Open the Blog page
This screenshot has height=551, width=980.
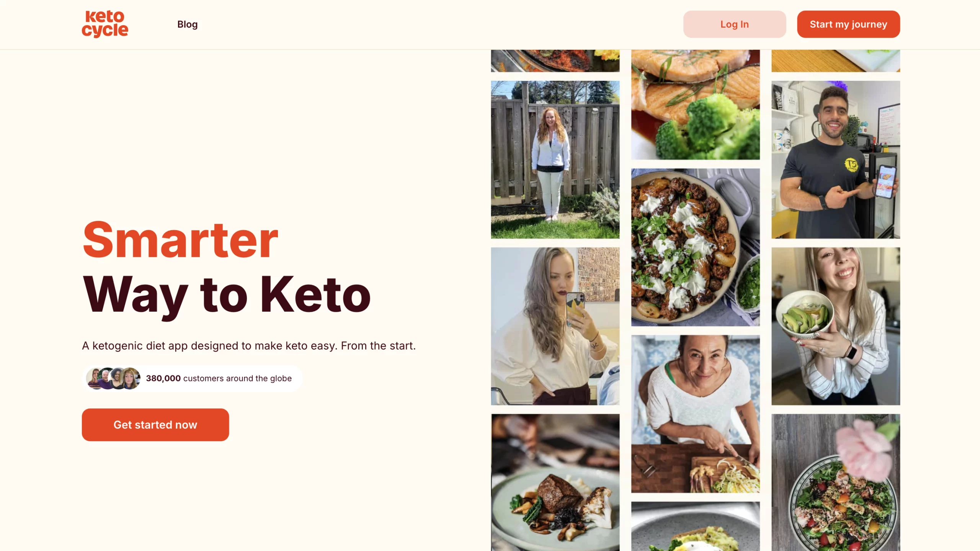click(x=187, y=24)
